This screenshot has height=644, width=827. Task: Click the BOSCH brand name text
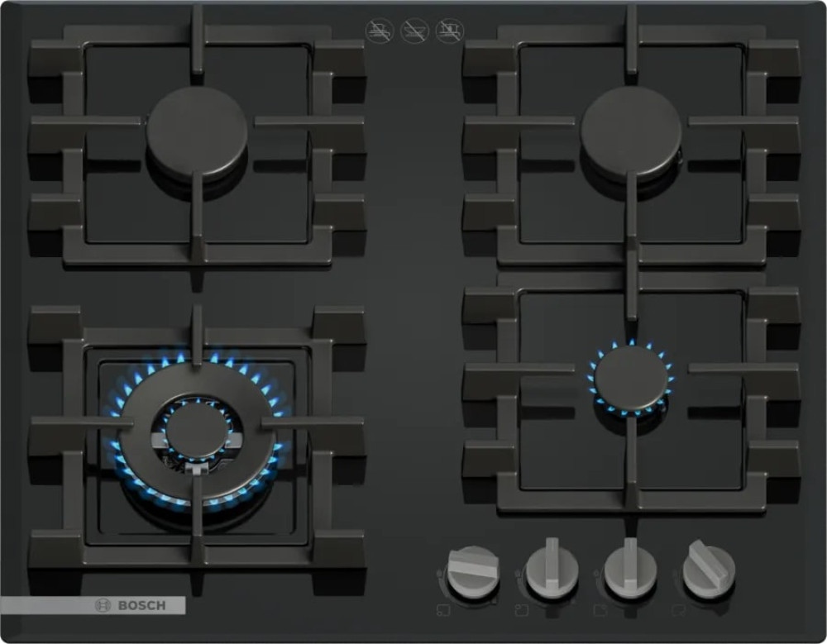[x=141, y=606]
